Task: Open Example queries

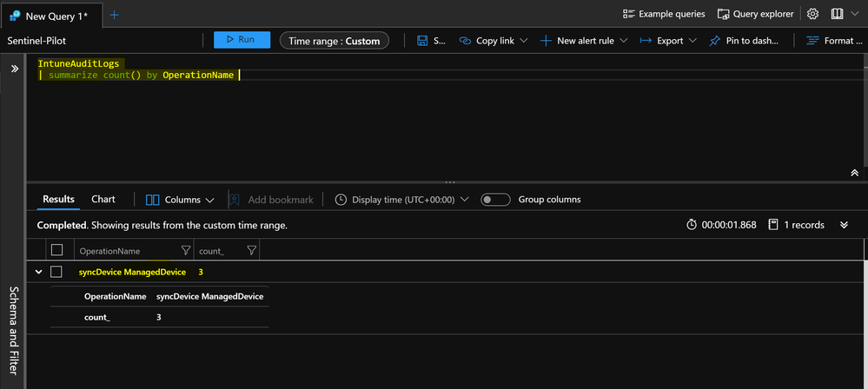Action: tap(664, 14)
